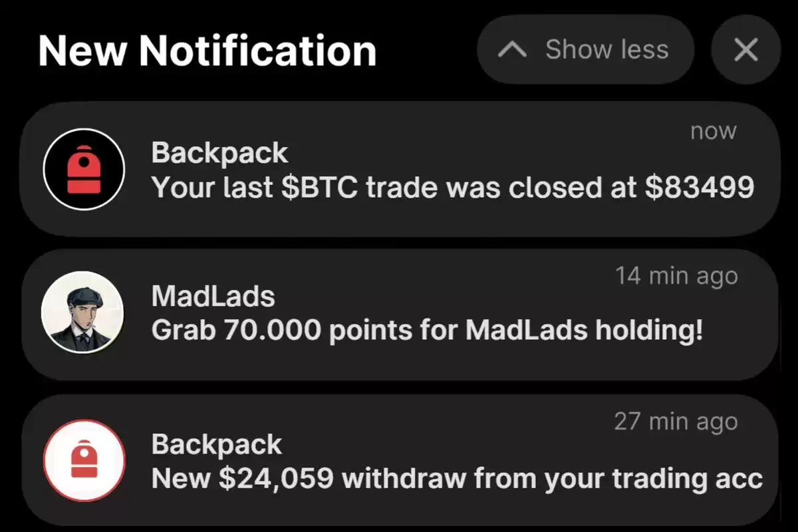Click the New Notification heading
Viewport: 798px width, 532px height.
click(207, 51)
